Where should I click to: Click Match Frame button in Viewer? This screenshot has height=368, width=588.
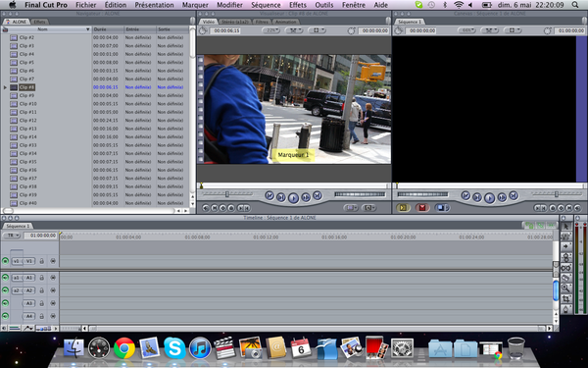click(x=205, y=208)
